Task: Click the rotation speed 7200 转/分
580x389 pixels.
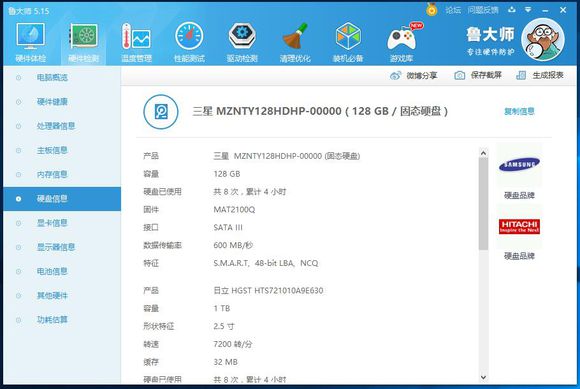Action: [233, 344]
